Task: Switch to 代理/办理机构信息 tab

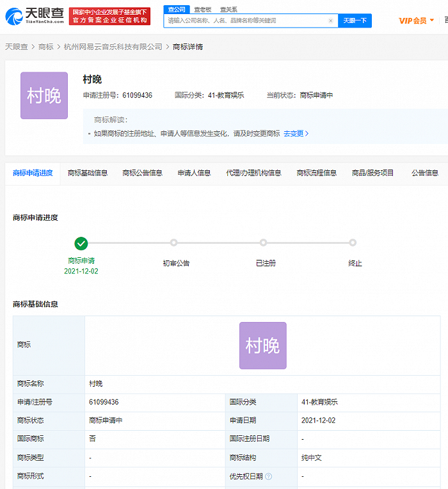Action: (x=254, y=173)
